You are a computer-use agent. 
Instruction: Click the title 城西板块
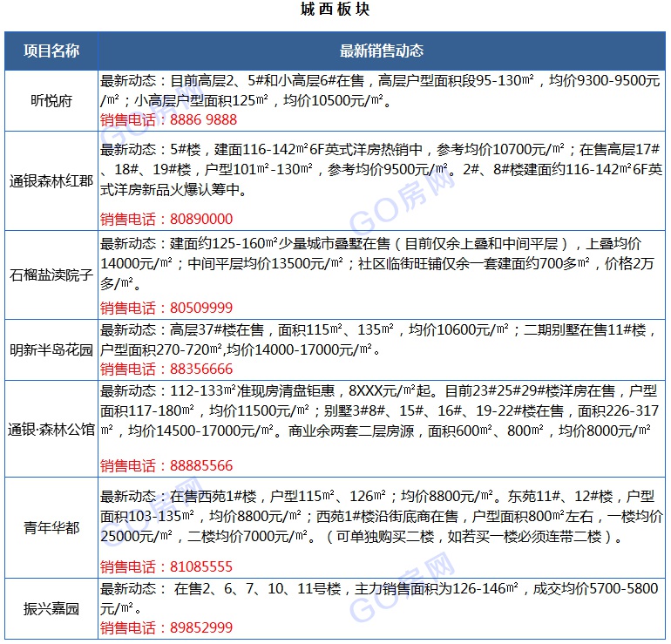pyautogui.click(x=335, y=9)
